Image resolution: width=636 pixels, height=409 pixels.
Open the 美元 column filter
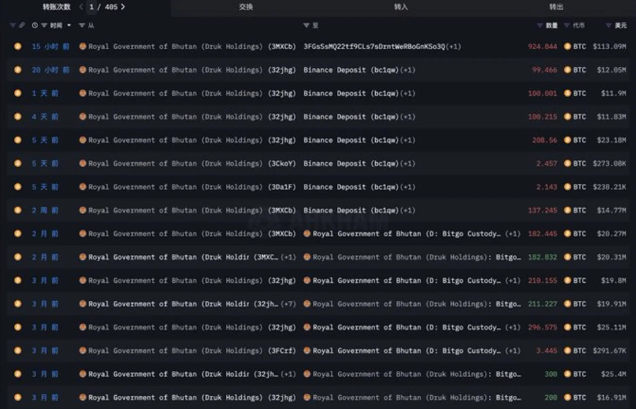tap(608, 25)
